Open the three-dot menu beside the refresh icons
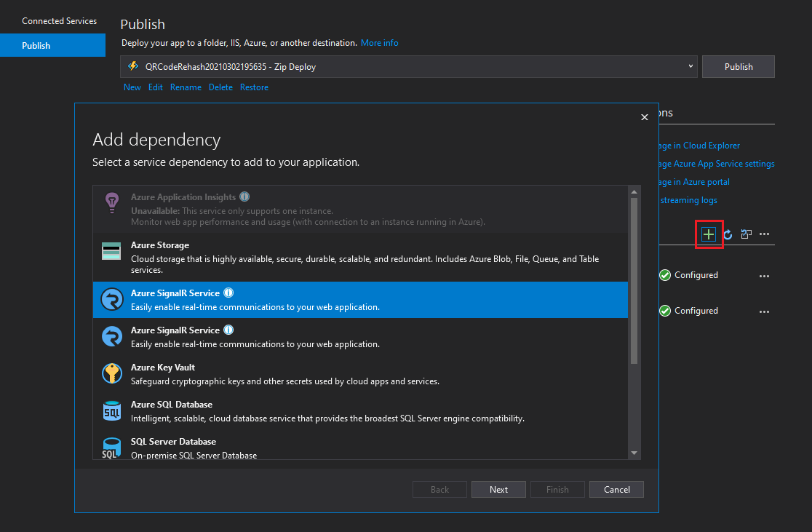Screen dimensions: 812x532 765,234
